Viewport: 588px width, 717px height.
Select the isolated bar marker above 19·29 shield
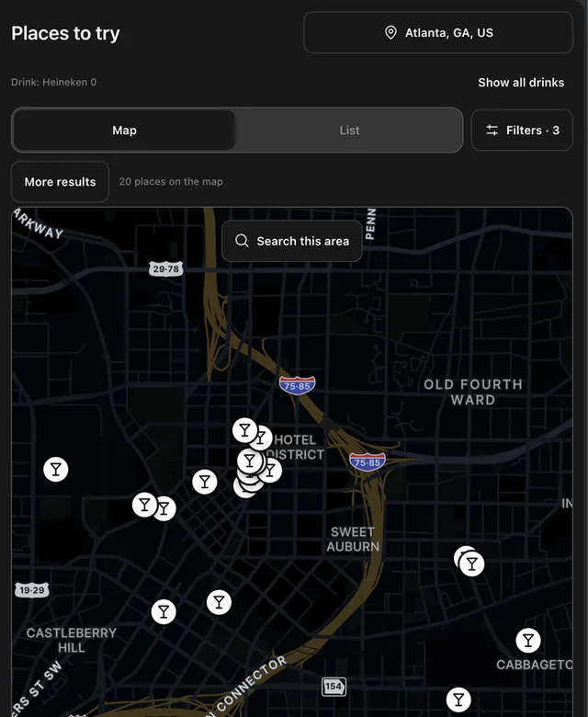click(56, 469)
